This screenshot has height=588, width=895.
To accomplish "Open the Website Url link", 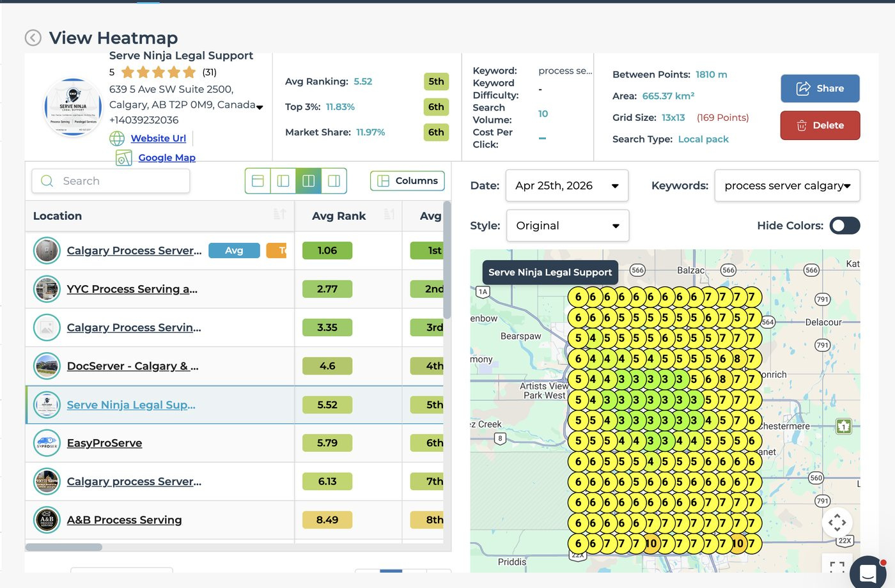I will (x=159, y=138).
